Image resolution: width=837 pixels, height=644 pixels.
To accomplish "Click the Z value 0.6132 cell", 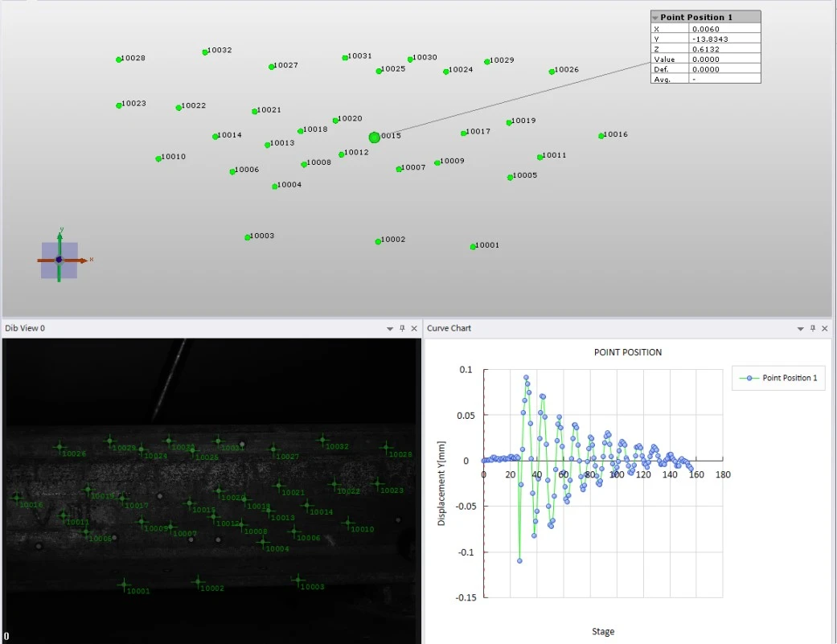I will pos(724,49).
